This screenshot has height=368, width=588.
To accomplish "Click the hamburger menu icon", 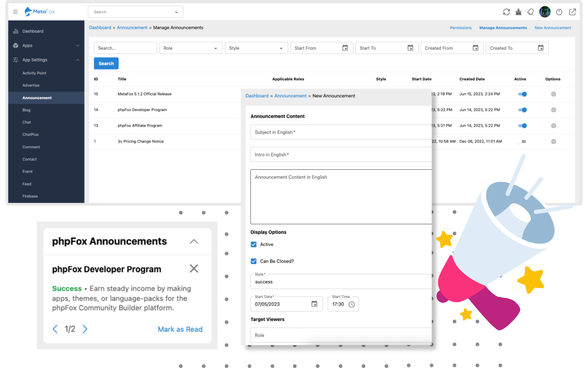I will [x=15, y=12].
